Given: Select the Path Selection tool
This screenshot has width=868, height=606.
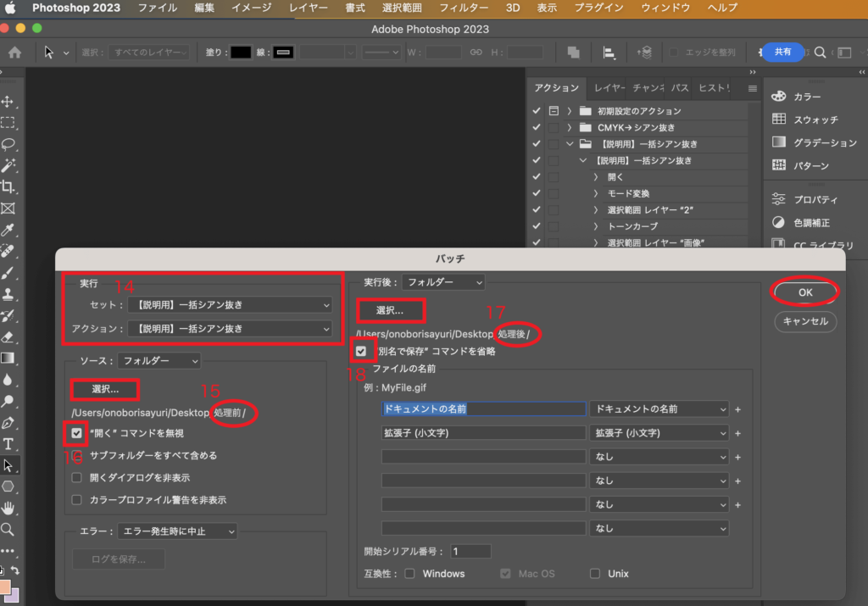Looking at the screenshot, I should pyautogui.click(x=8, y=465).
